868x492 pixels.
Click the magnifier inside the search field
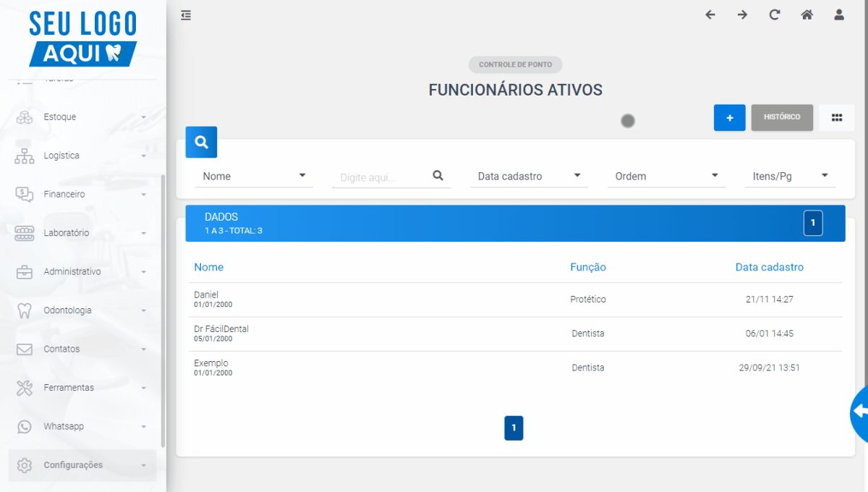[438, 175]
